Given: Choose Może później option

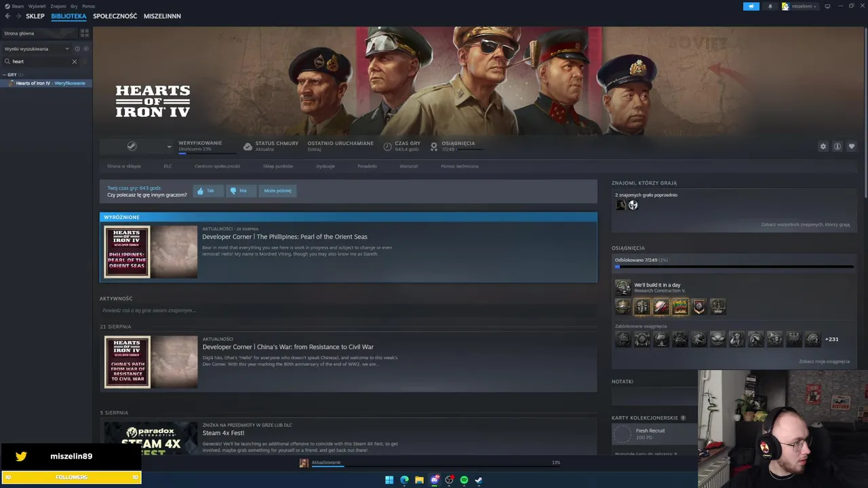Looking at the screenshot, I should coord(277,190).
